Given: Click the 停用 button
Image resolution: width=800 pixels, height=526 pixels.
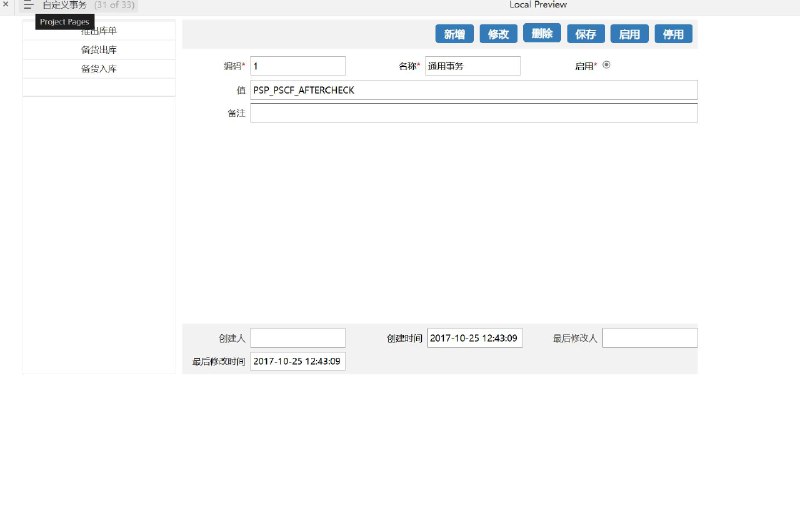Looking at the screenshot, I should coord(673,34).
